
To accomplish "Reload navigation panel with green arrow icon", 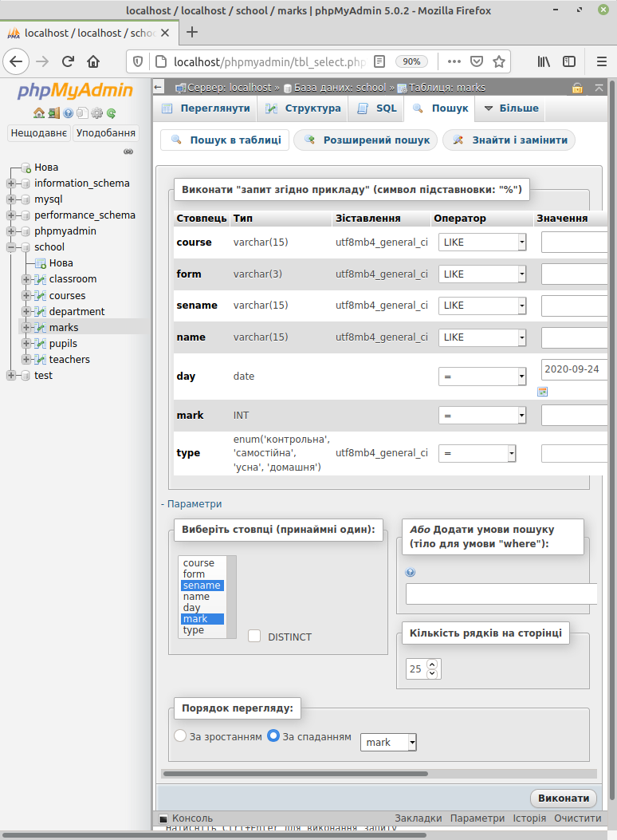I will click(112, 113).
